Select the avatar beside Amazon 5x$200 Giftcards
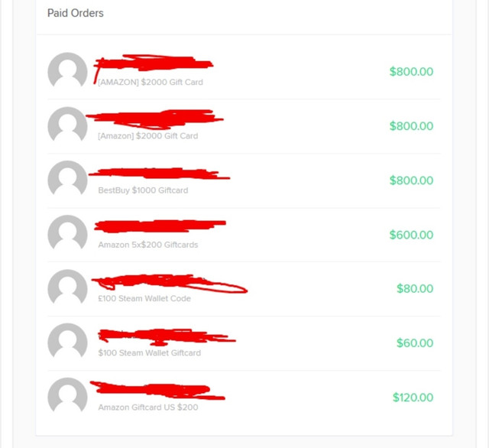 [67, 232]
